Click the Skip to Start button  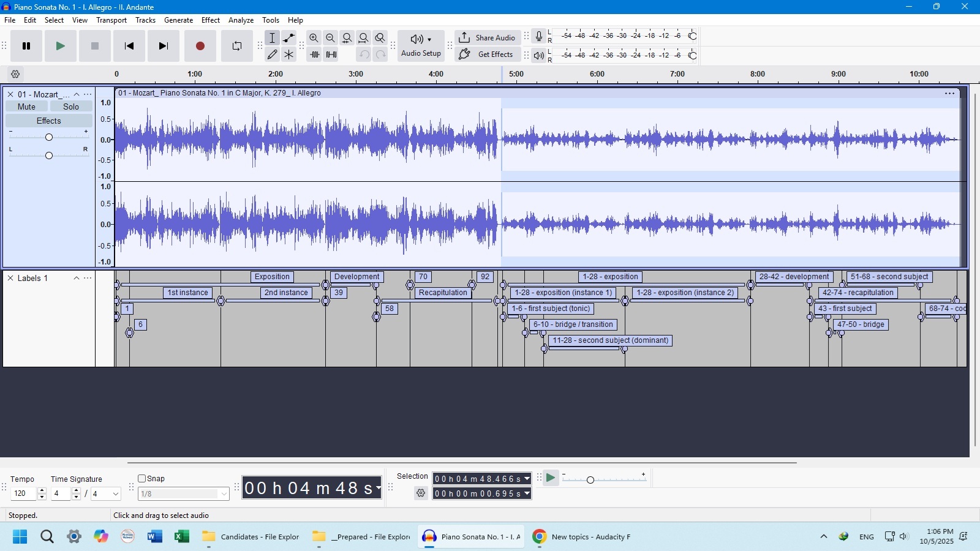pyautogui.click(x=129, y=46)
